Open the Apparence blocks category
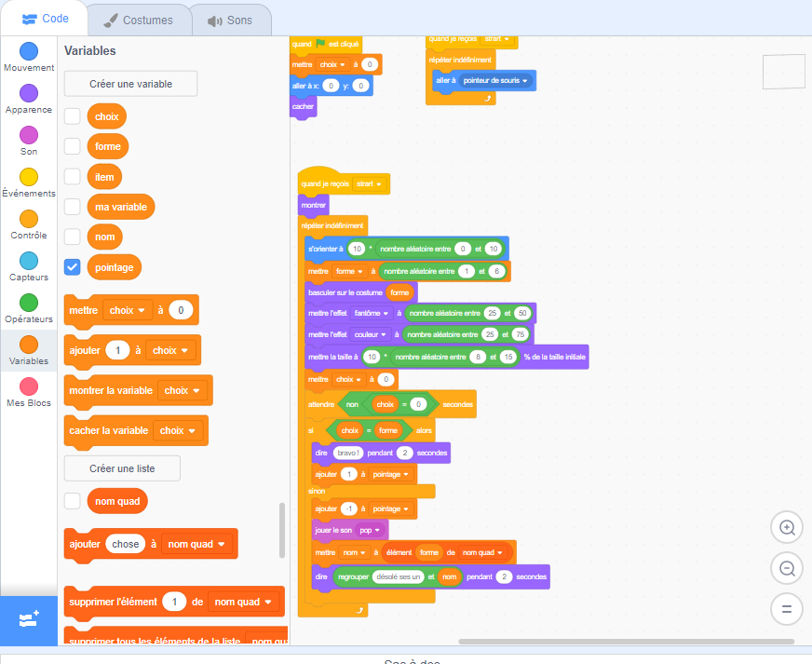 pos(29,99)
